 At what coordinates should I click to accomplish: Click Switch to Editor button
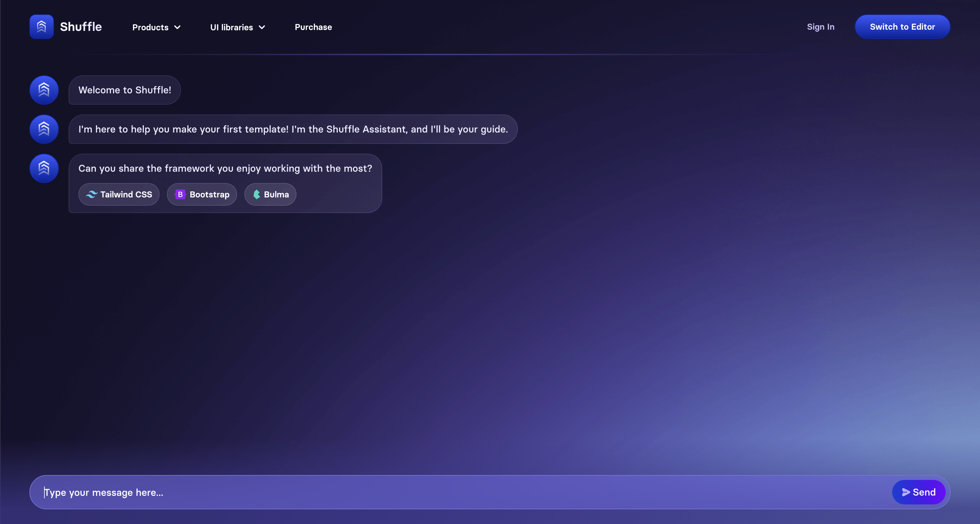point(903,27)
